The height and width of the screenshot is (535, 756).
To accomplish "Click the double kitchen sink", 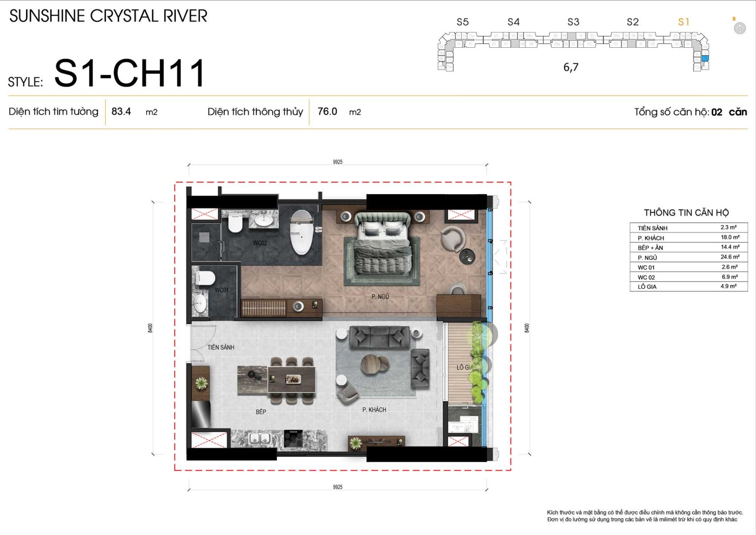I will [259, 438].
